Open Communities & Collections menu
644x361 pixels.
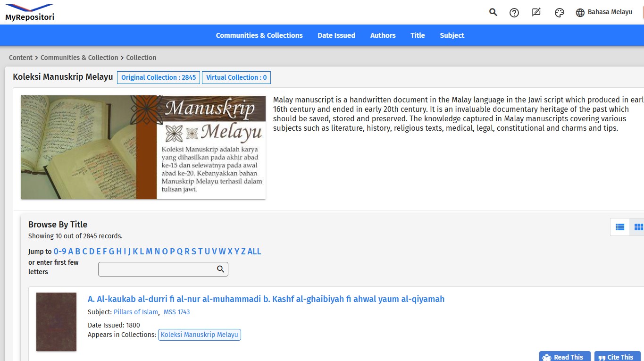coord(259,35)
